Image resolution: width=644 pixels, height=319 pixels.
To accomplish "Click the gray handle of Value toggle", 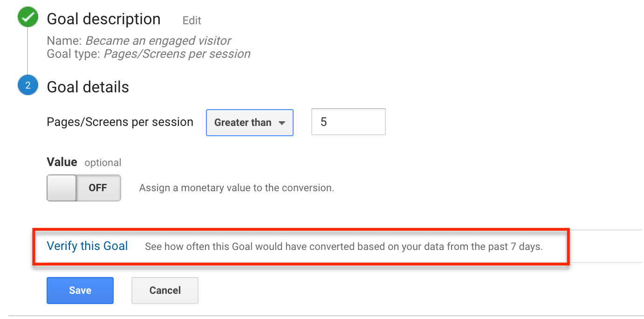I will (x=62, y=188).
